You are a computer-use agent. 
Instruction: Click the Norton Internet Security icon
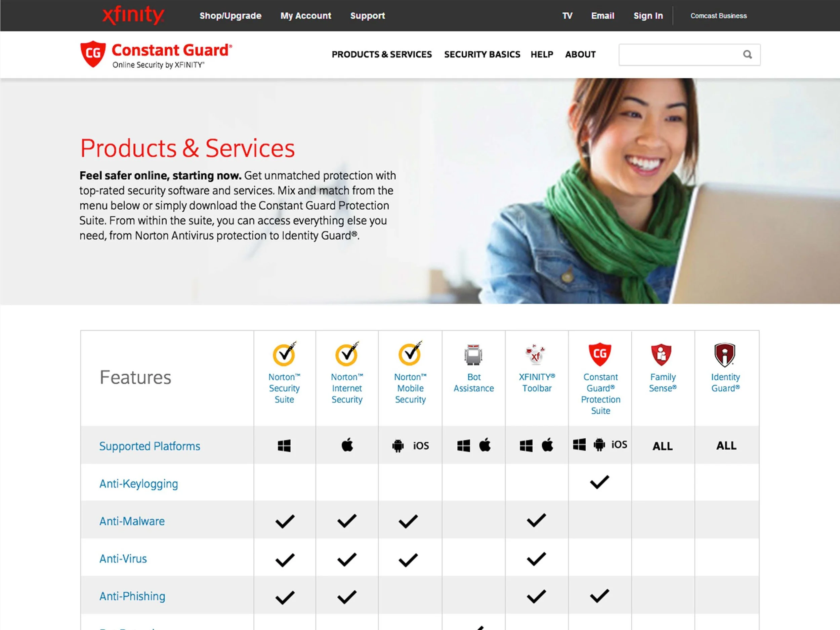[347, 353]
